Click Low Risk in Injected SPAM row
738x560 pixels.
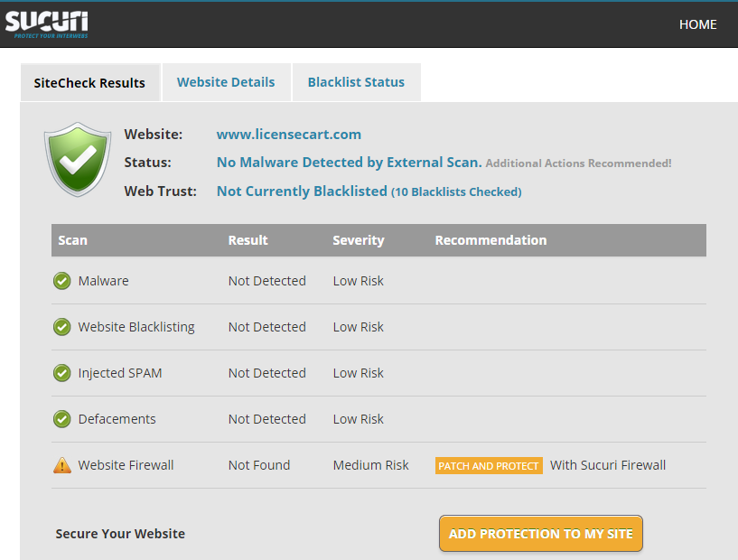coord(359,373)
